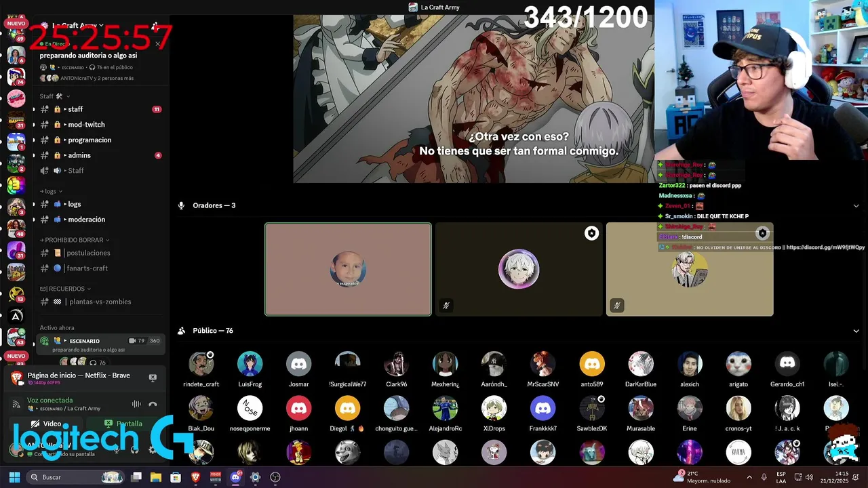Click the Página de inicio Netflix stream title
Image resolution: width=868 pixels, height=488 pixels.
click(79, 375)
